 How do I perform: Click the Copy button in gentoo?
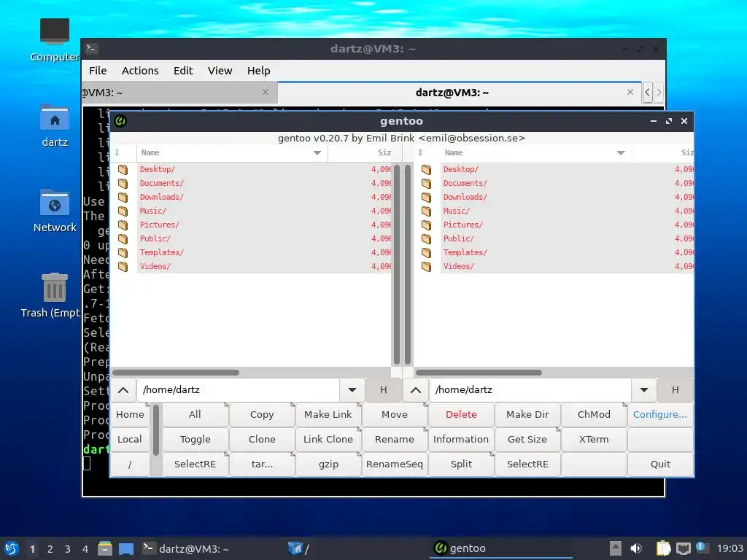click(262, 415)
